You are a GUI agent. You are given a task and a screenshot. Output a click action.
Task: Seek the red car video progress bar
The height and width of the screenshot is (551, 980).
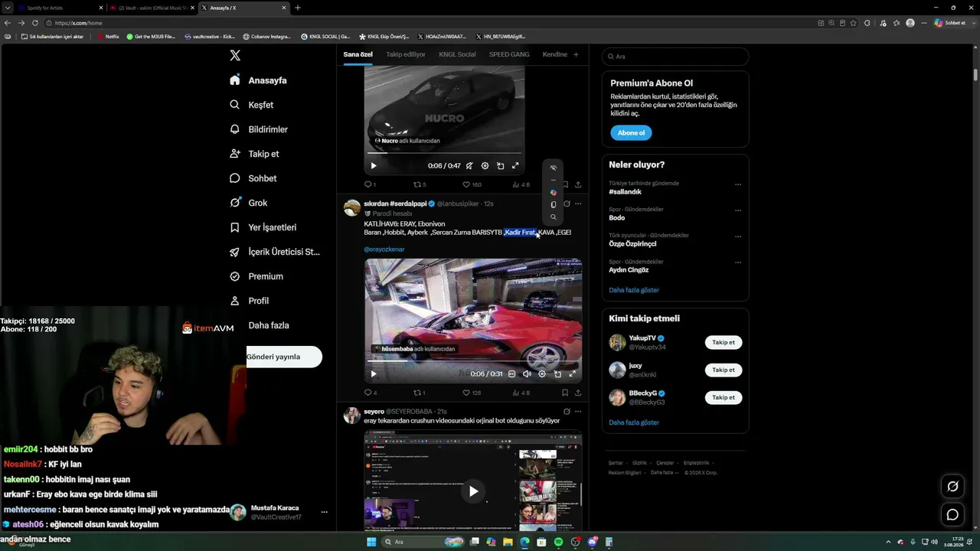coord(473,361)
